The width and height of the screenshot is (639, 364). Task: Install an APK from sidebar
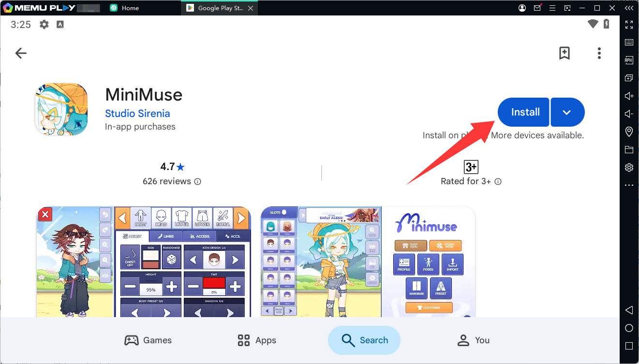[629, 60]
